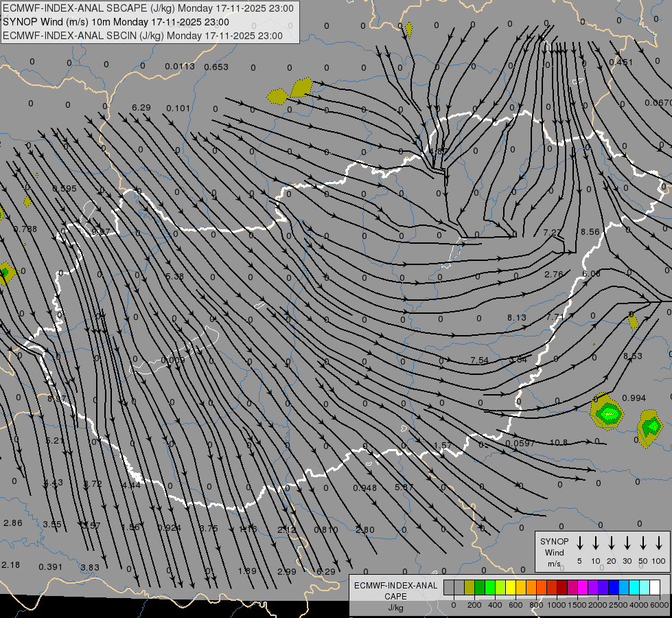
Task: Pick the bright magenta swatch in CAPE scale
Action: tap(583, 587)
